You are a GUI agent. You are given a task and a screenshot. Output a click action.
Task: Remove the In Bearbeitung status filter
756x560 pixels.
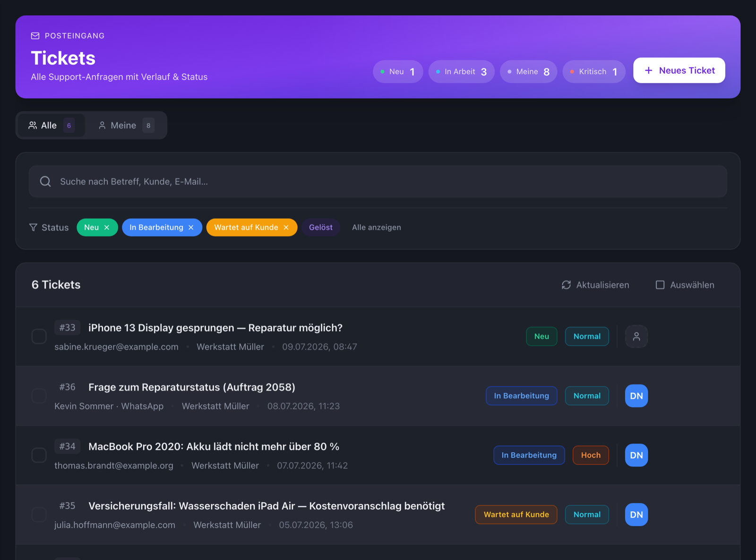[x=191, y=227]
